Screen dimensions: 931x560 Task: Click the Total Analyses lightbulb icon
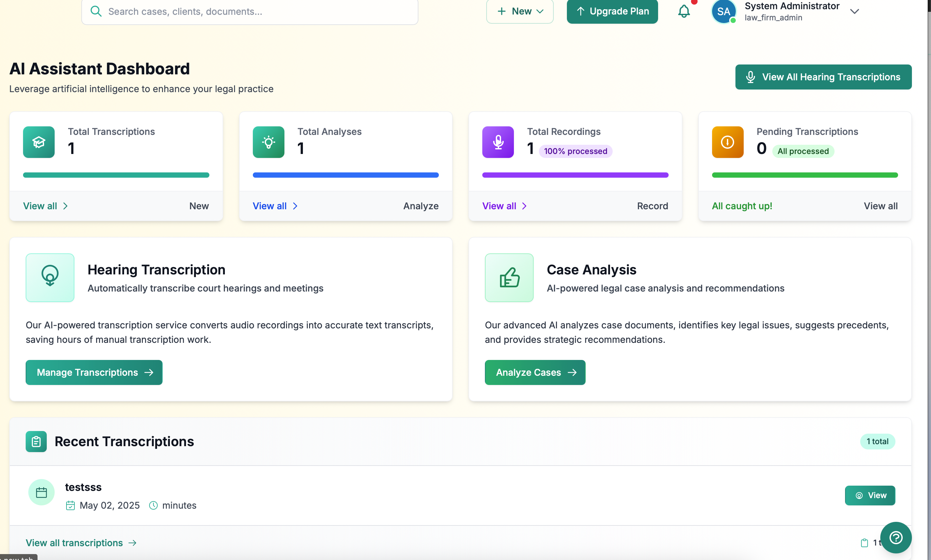268,142
